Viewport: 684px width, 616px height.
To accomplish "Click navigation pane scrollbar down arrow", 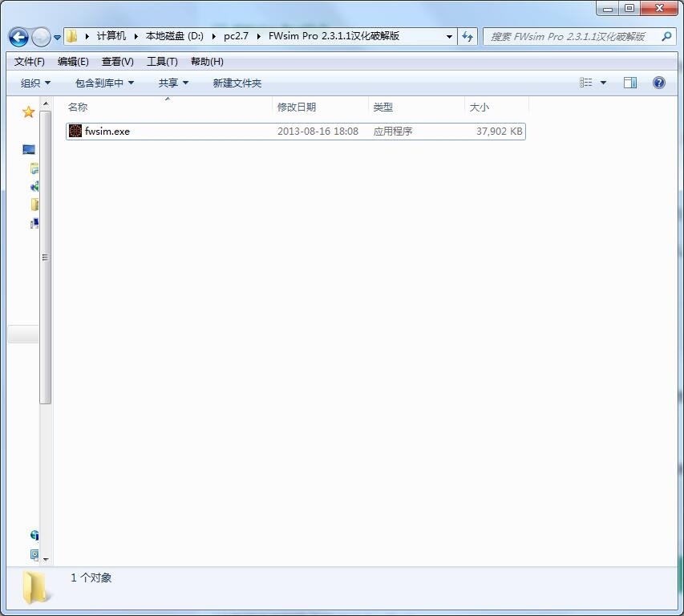I will tap(46, 559).
